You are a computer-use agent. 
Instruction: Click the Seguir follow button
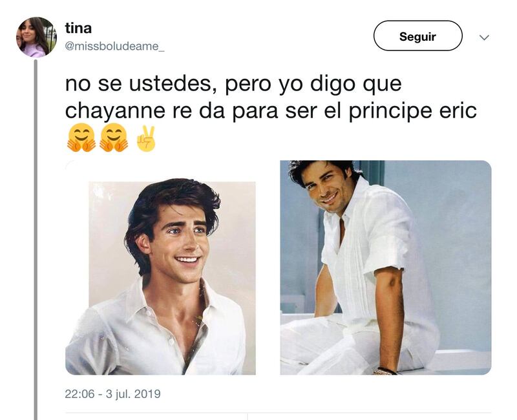click(417, 36)
